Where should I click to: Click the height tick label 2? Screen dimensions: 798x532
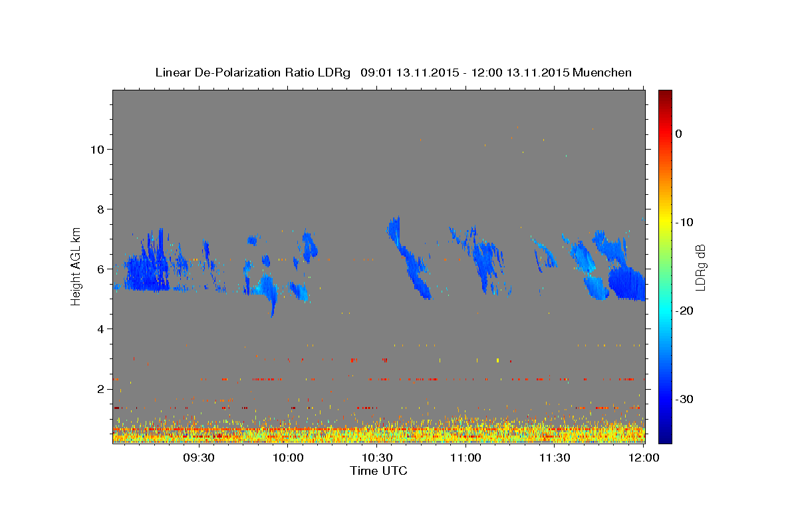click(100, 388)
